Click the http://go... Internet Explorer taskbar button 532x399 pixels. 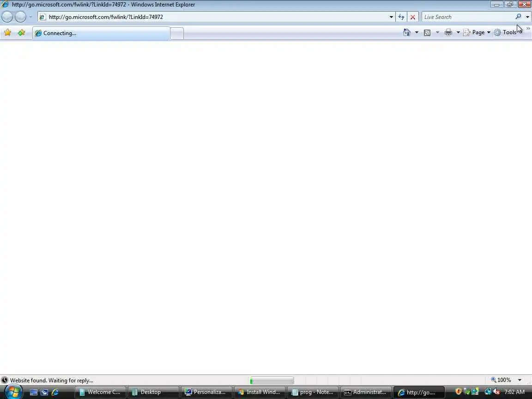(x=419, y=392)
